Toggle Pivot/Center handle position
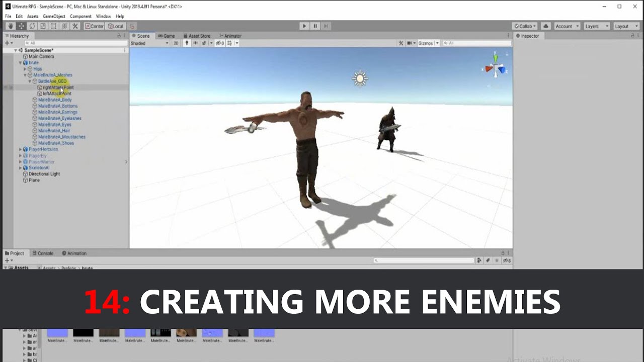The height and width of the screenshot is (362, 644). pos(94,26)
